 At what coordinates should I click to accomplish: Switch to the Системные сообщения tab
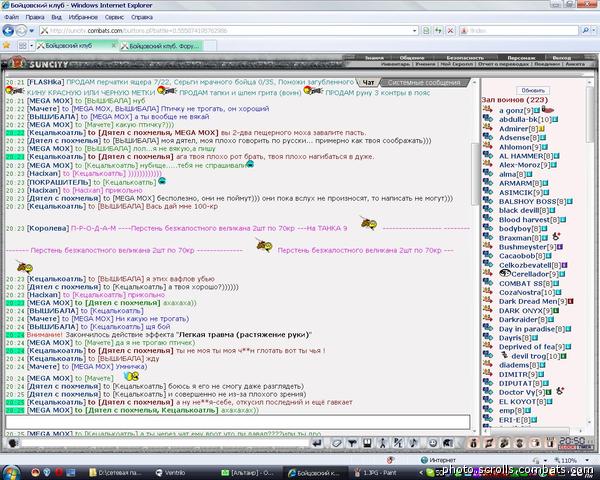[424, 82]
